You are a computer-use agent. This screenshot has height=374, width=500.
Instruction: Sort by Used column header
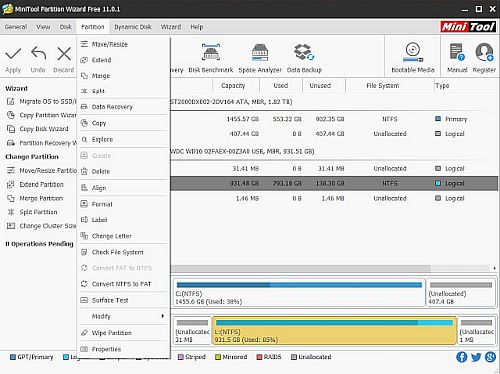281,86
